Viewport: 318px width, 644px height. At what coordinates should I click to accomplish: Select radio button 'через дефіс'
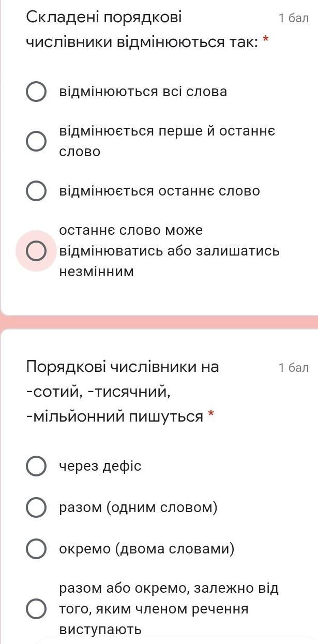click(36, 466)
